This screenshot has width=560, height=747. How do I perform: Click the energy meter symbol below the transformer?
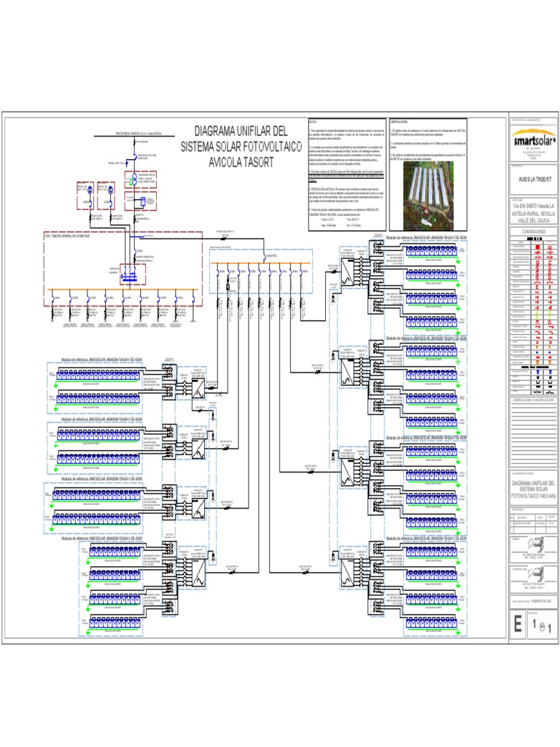[142, 202]
